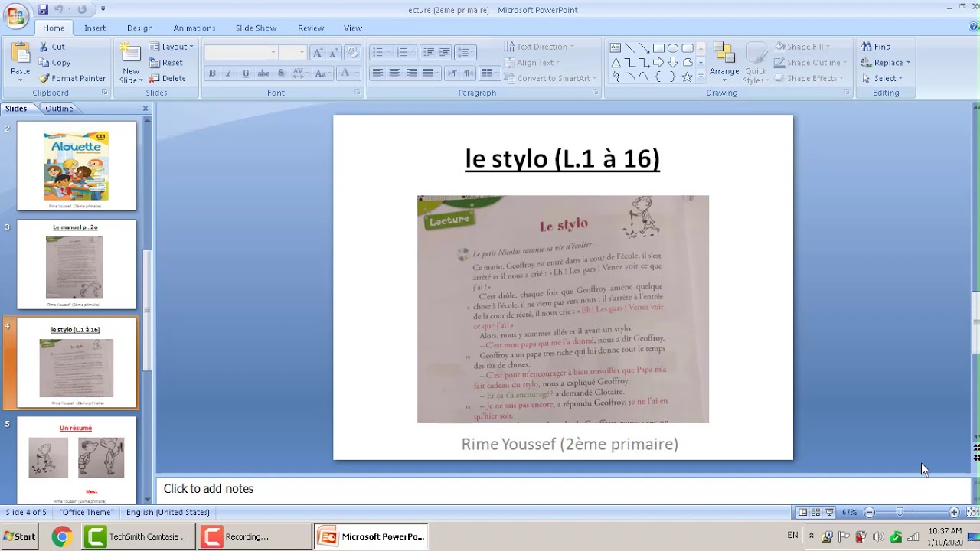Toggle justify text alignment
Image resolution: width=980 pixels, height=551 pixels.
pos(428,73)
